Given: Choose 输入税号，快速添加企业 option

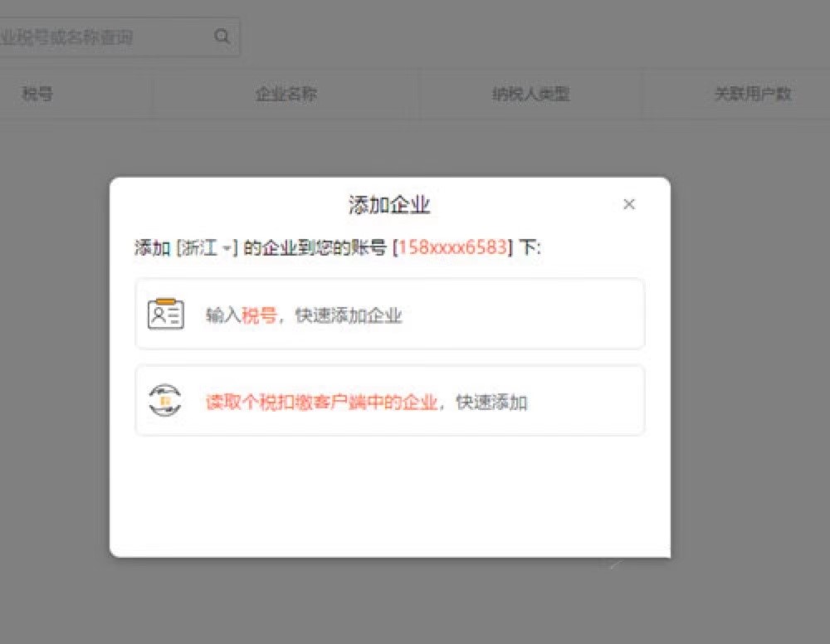Looking at the screenshot, I should tap(389, 314).
